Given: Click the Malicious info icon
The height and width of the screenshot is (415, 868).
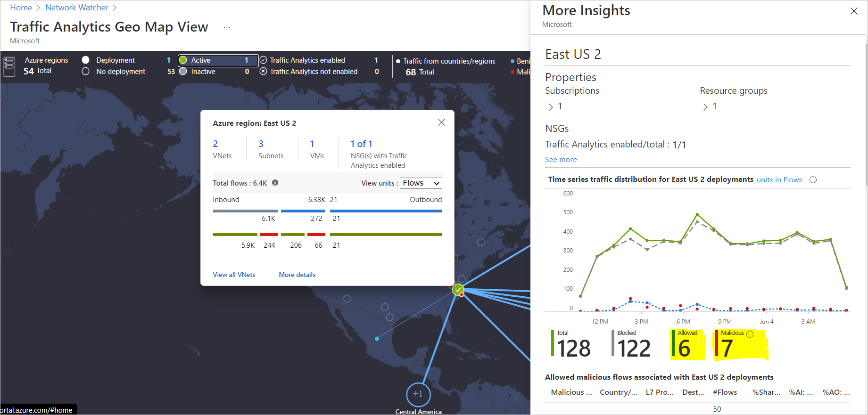Looking at the screenshot, I should click(x=750, y=334).
